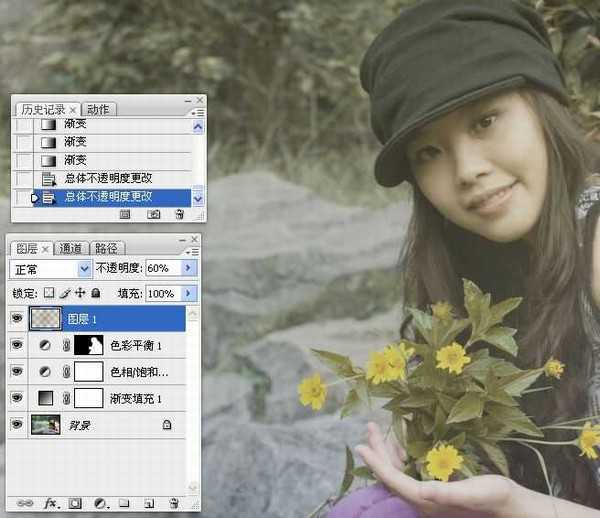
Task: Click the 色彩平衡 1 layer mask thumbnail
Action: pyautogui.click(x=90, y=346)
